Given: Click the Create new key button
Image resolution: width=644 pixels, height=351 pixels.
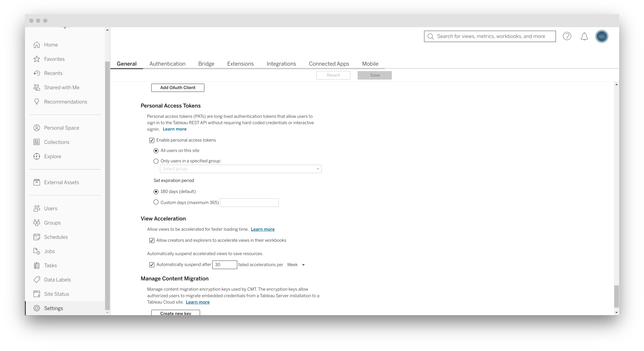Looking at the screenshot, I should click(175, 312).
